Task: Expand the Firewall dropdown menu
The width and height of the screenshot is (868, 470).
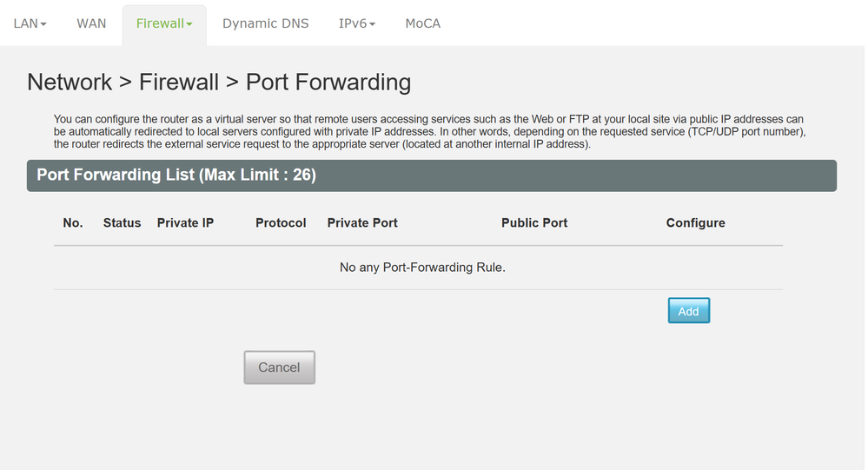Action: pyautogui.click(x=164, y=23)
